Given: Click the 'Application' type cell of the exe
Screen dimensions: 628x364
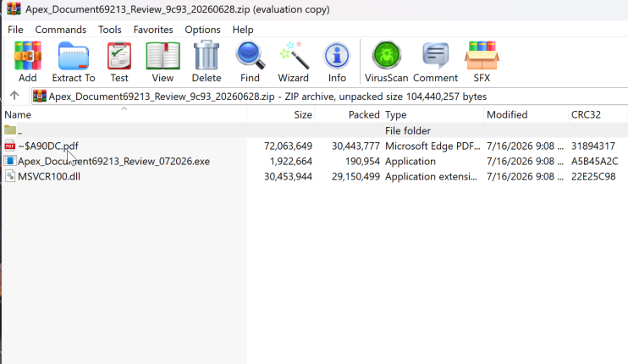Looking at the screenshot, I should (410, 161).
